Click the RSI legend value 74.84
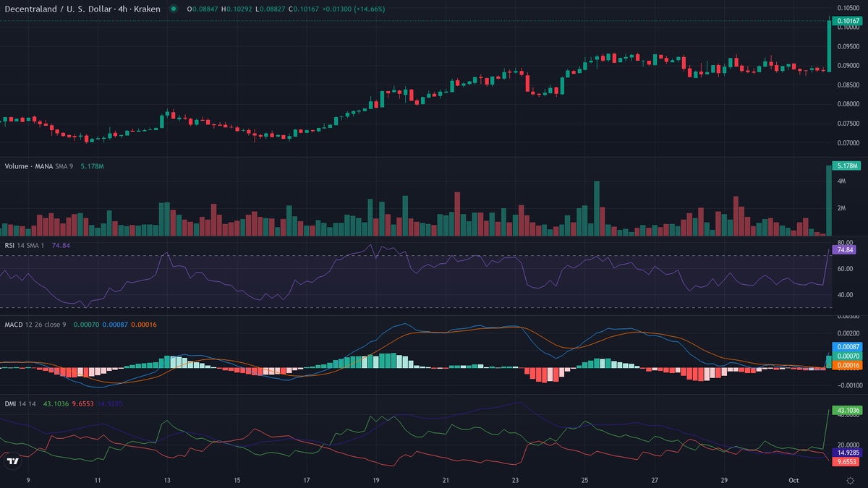The width and height of the screenshot is (868, 488). pyautogui.click(x=61, y=245)
